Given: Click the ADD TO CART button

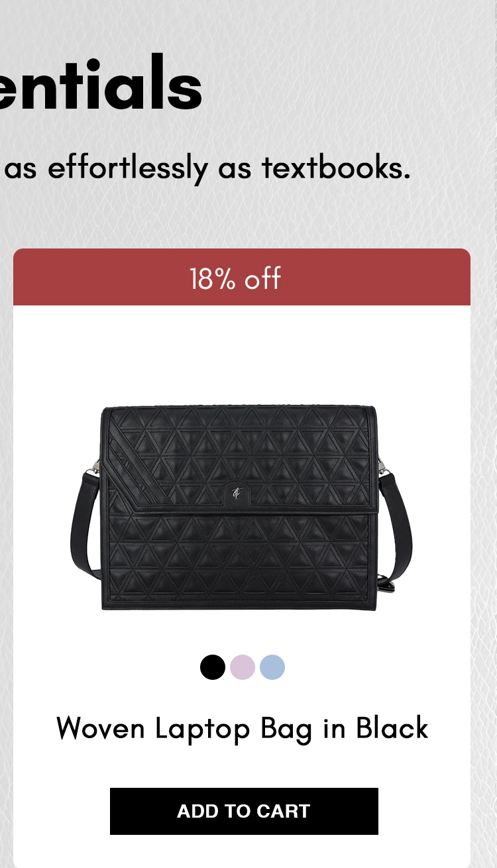Looking at the screenshot, I should click(244, 811).
